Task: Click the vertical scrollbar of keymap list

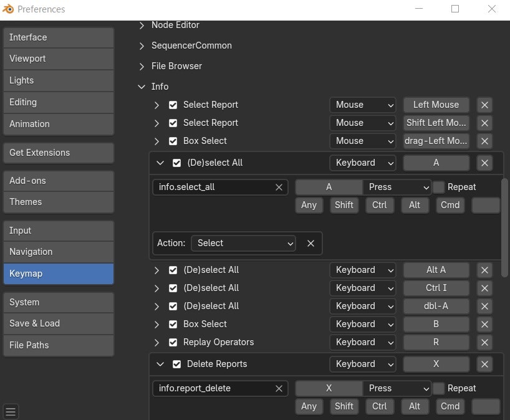Action: [504, 227]
